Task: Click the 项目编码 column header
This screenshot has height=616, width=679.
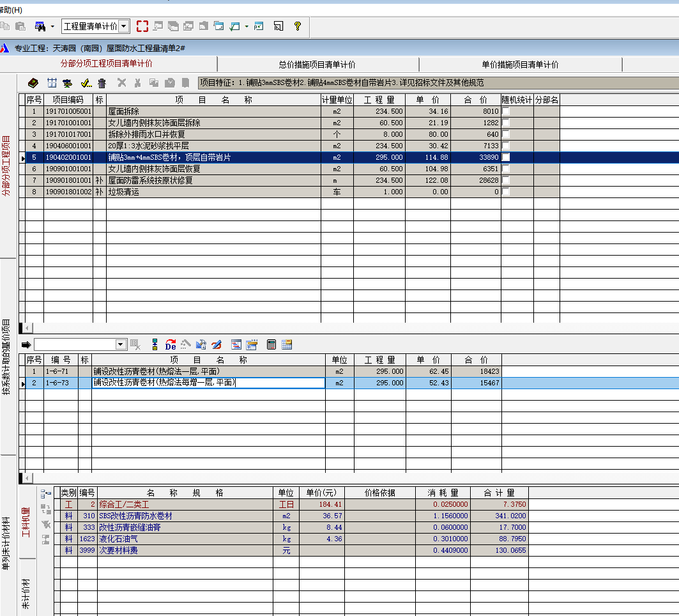Action: pos(68,100)
